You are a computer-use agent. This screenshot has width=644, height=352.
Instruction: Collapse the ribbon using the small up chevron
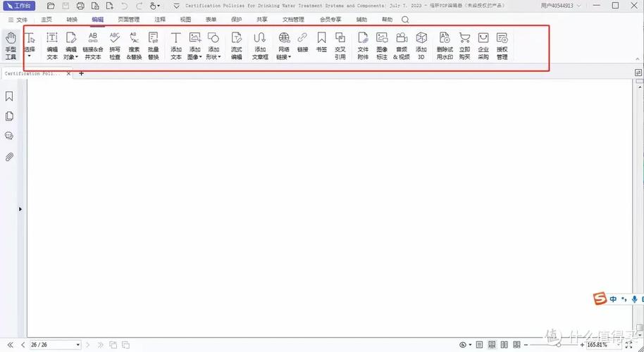(x=638, y=59)
